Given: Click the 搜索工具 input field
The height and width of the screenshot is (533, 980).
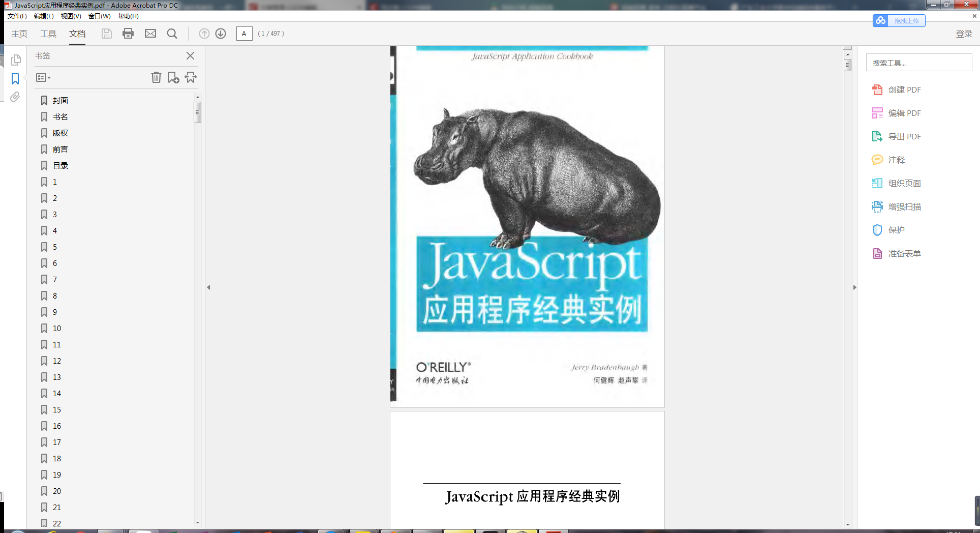Looking at the screenshot, I should (918, 62).
